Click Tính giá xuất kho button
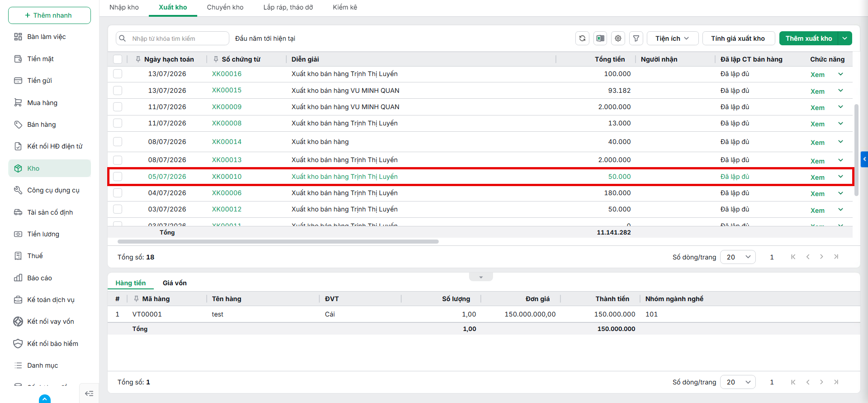 point(738,38)
